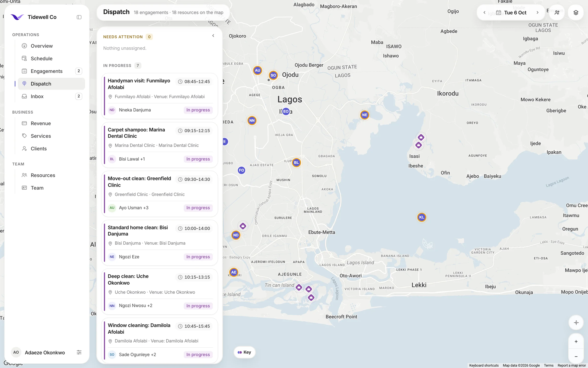Open Resources page

pos(51,175)
